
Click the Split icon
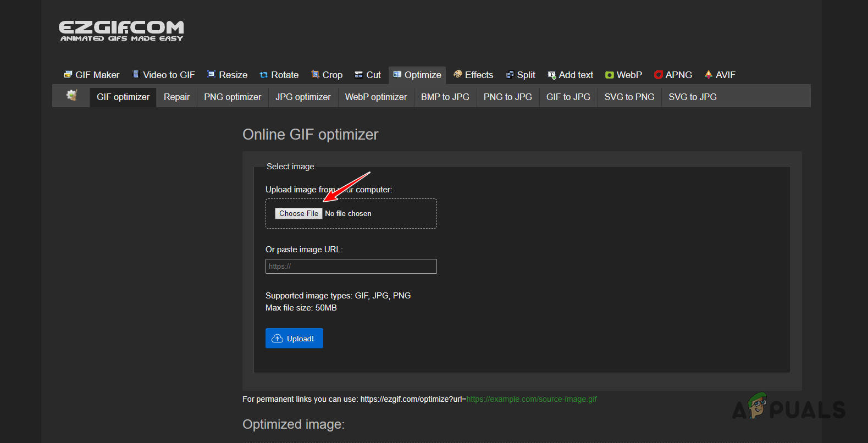510,75
